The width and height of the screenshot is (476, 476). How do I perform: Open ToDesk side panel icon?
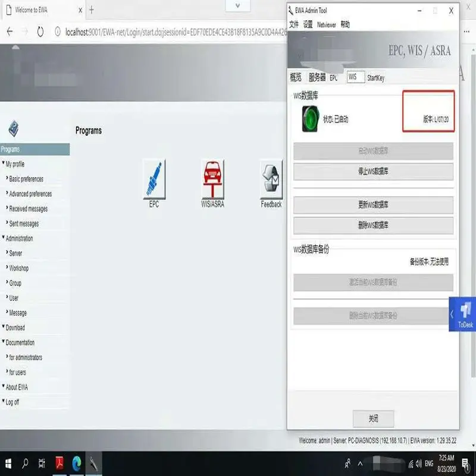[x=462, y=314]
